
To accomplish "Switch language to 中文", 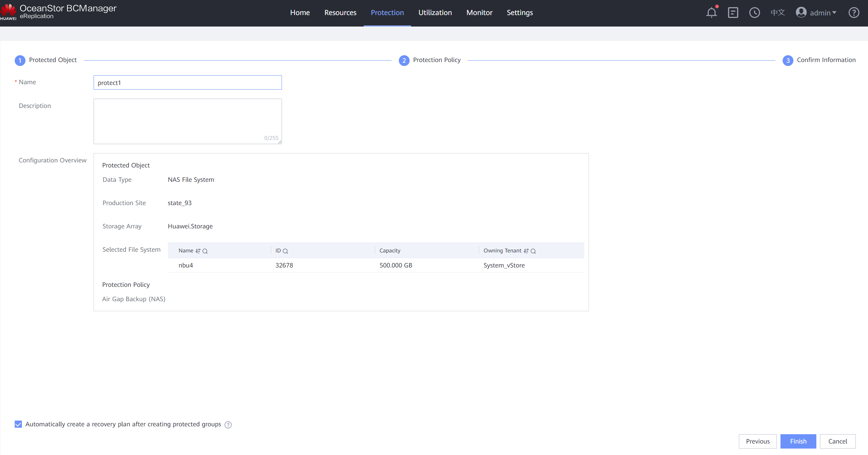I will (x=778, y=13).
